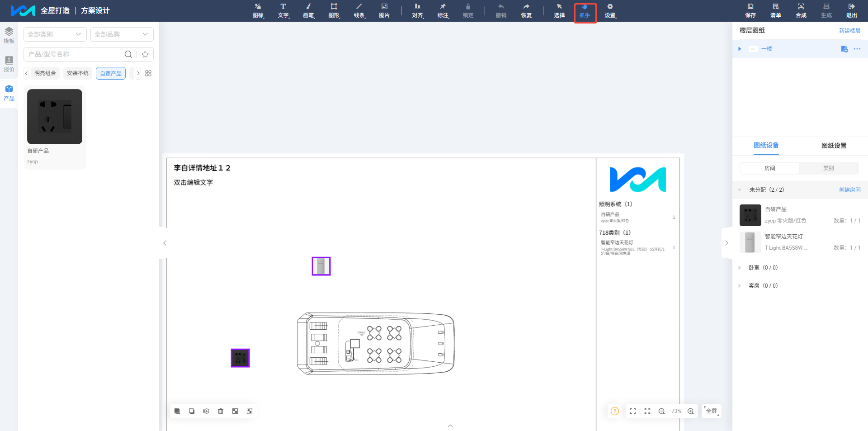This screenshot has width=868, height=431.
Task: Switch product list to grid view
Action: point(148,73)
